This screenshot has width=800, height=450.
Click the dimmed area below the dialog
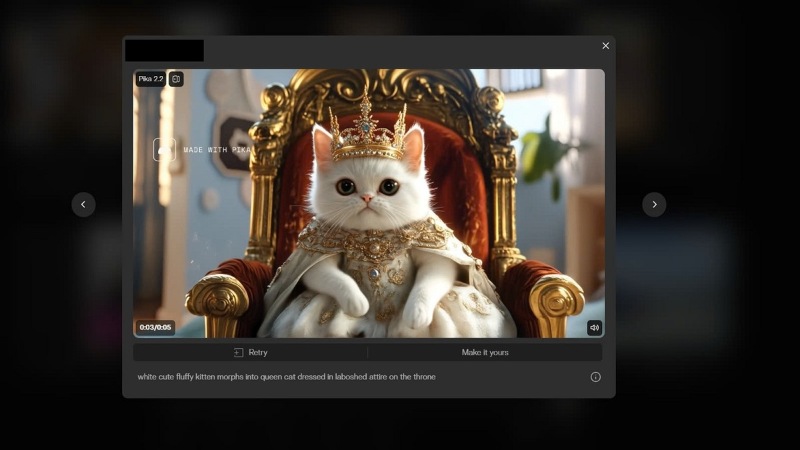(400, 425)
